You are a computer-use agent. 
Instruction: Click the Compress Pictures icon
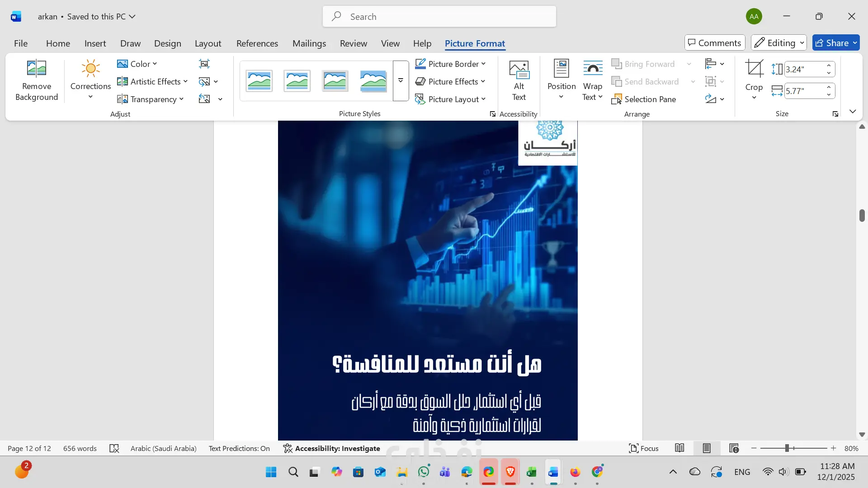[204, 64]
